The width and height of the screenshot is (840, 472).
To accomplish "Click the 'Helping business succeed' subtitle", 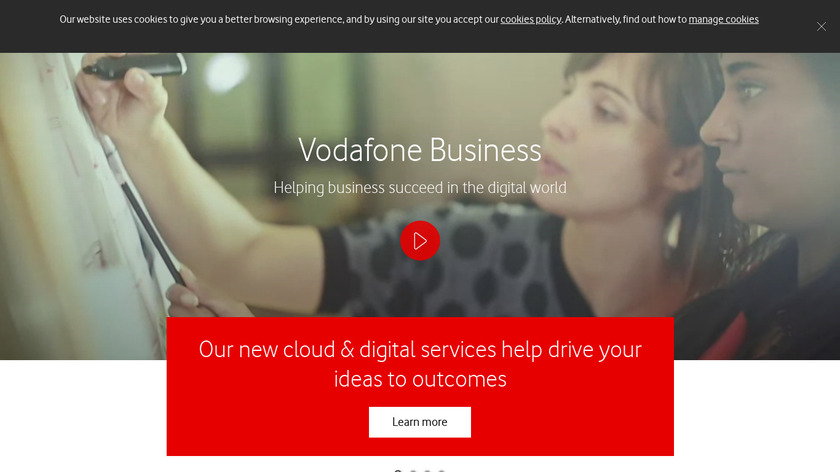I will (x=419, y=188).
